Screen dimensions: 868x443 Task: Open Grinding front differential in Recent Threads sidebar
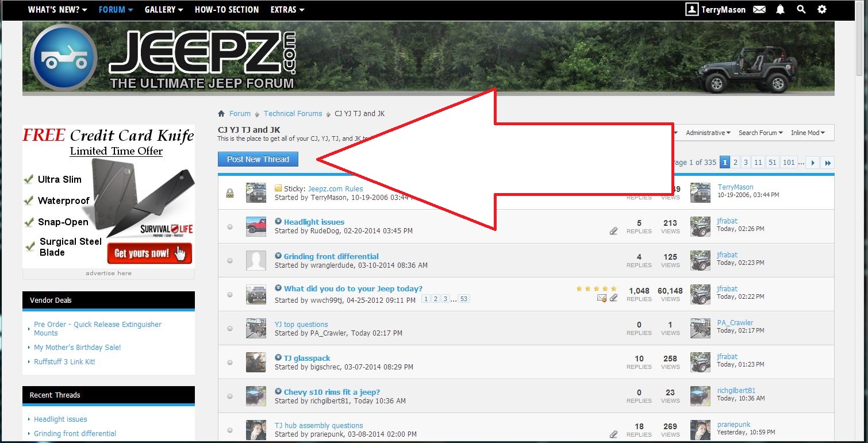pos(75,434)
